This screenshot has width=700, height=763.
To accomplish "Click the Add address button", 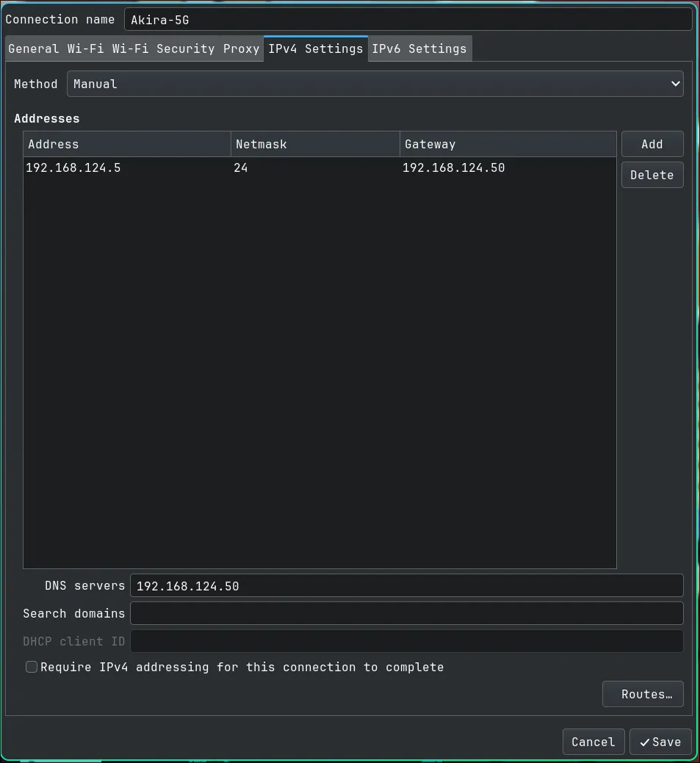I will (652, 144).
